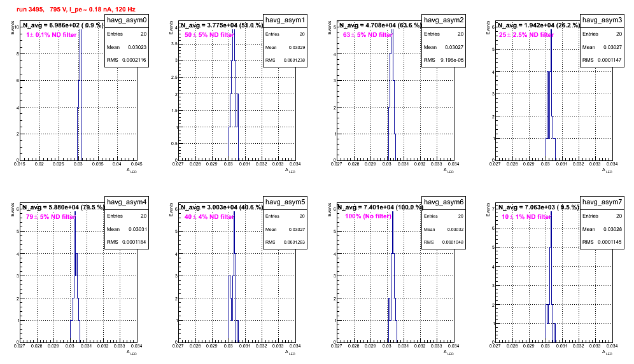The height and width of the screenshot is (364, 634).
Task: Click the N_avg = 7.401e+04 title
Action: click(380, 207)
